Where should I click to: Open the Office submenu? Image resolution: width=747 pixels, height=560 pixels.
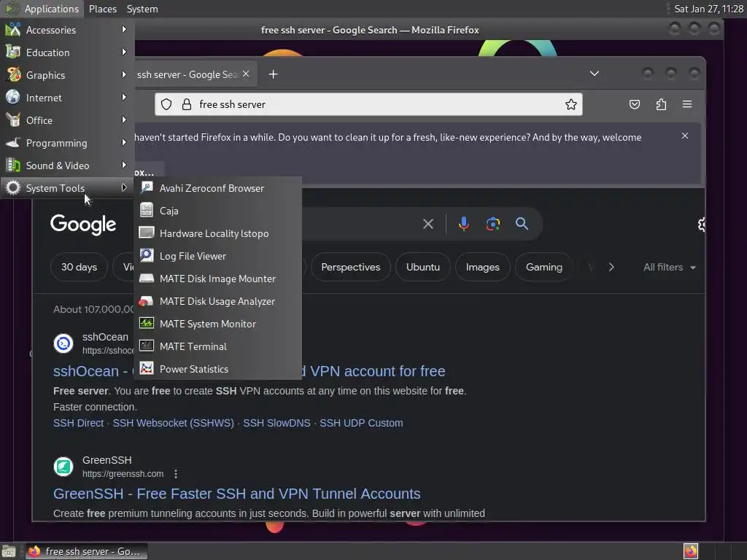coord(67,120)
